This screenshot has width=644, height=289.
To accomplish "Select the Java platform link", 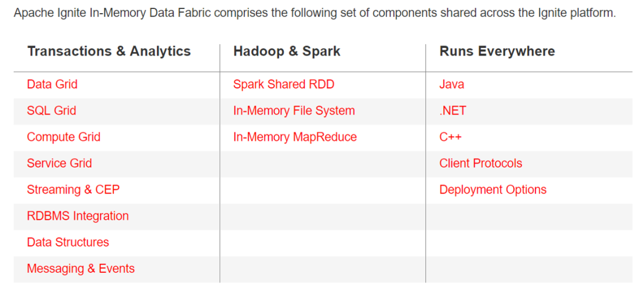I will 451,84.
